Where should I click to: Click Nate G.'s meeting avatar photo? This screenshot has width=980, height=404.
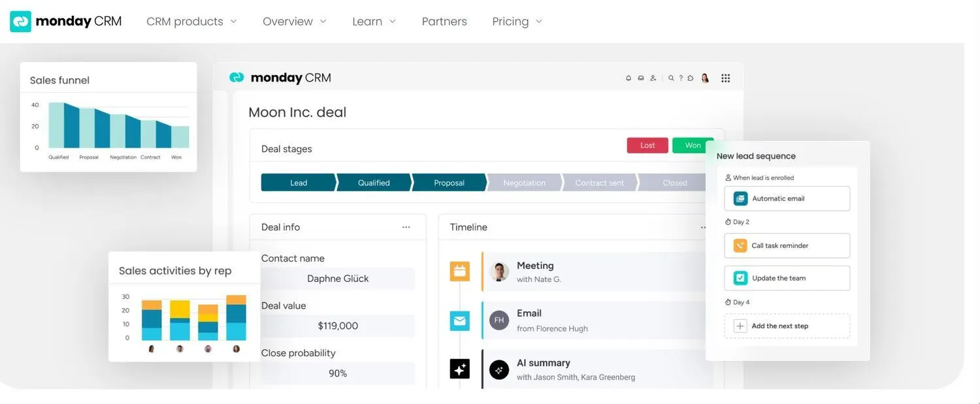[x=499, y=272]
